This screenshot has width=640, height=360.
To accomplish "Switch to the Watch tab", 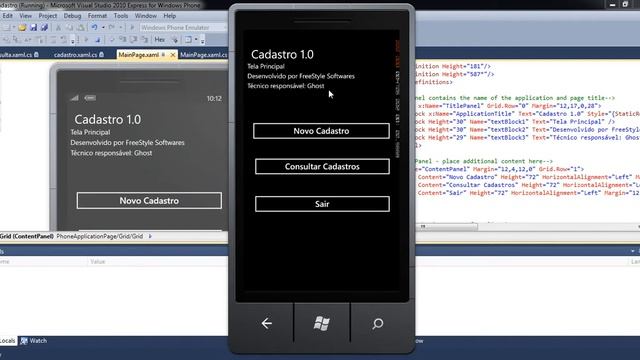I will (x=34, y=341).
